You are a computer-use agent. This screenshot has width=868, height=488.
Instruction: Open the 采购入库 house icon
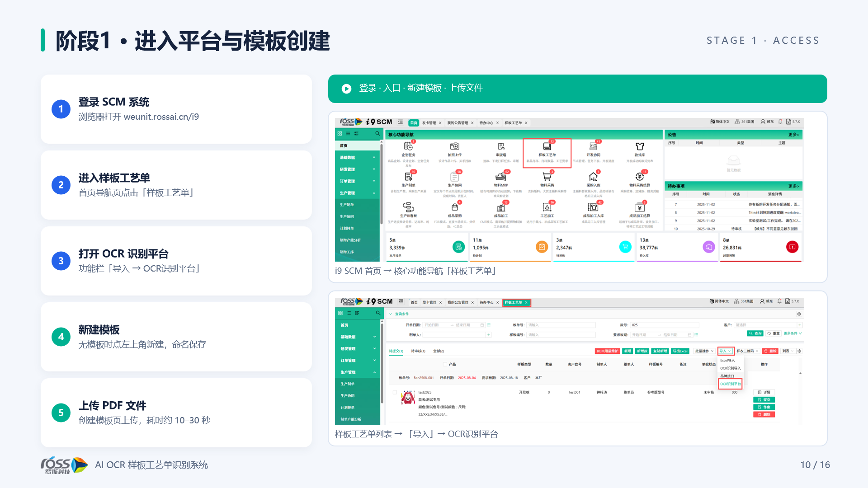pos(593,177)
